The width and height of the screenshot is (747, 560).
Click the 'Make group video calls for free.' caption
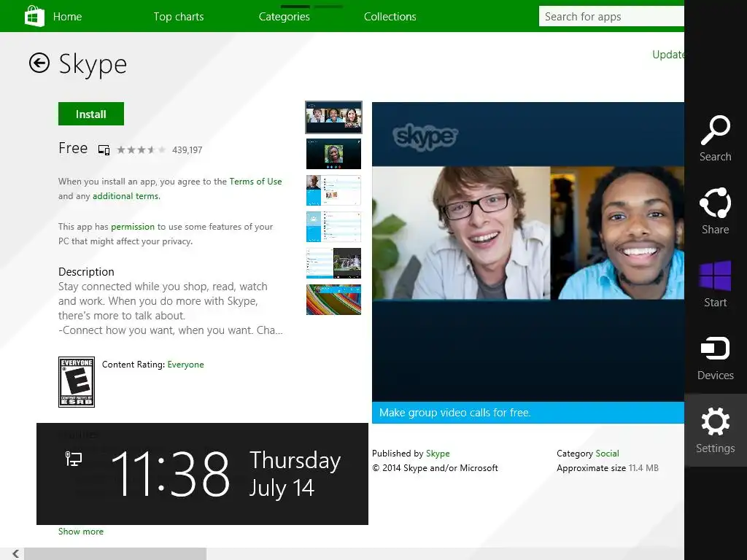click(x=455, y=413)
